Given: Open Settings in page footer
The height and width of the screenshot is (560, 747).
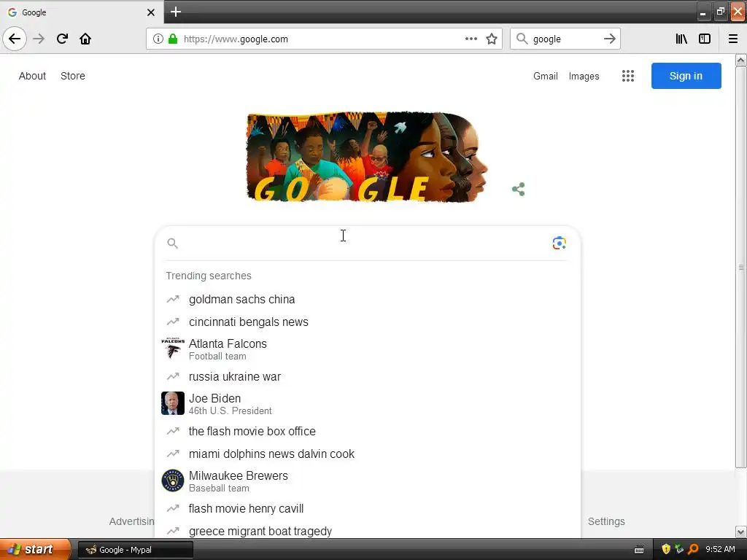Looking at the screenshot, I should [606, 521].
